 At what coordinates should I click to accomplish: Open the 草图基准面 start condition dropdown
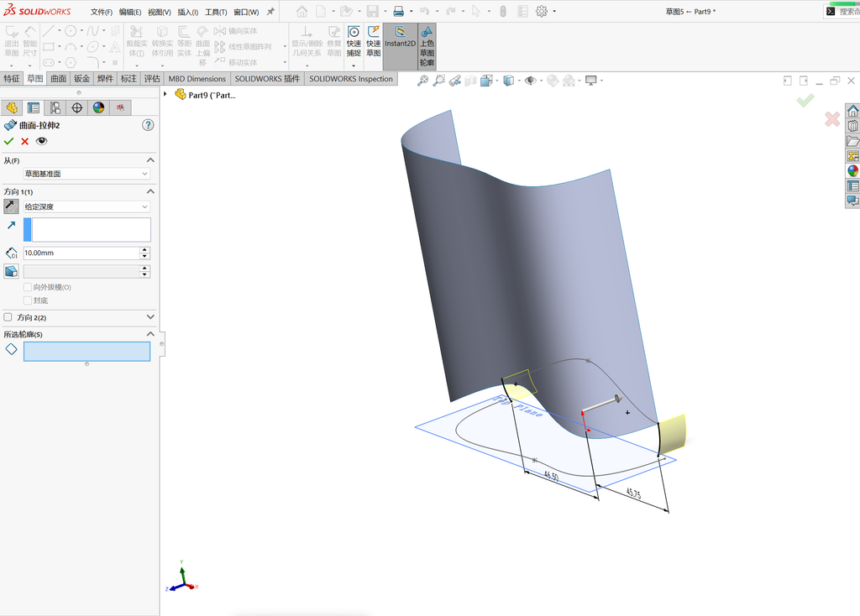point(87,174)
